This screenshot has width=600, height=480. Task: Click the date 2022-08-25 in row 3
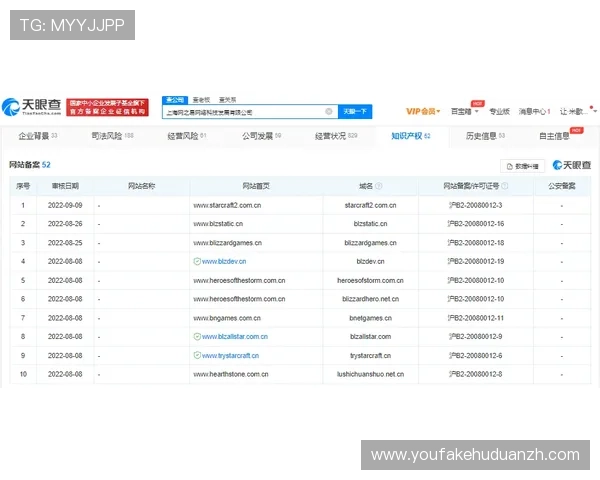65,243
